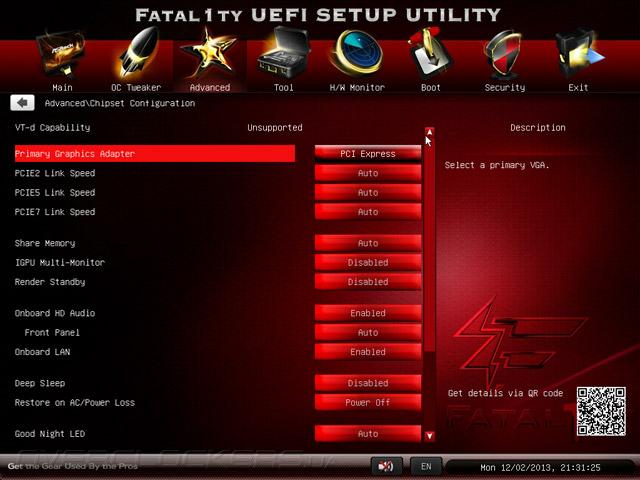Select the Share Memory label
Screen dimensions: 640x480
[x=45, y=243]
